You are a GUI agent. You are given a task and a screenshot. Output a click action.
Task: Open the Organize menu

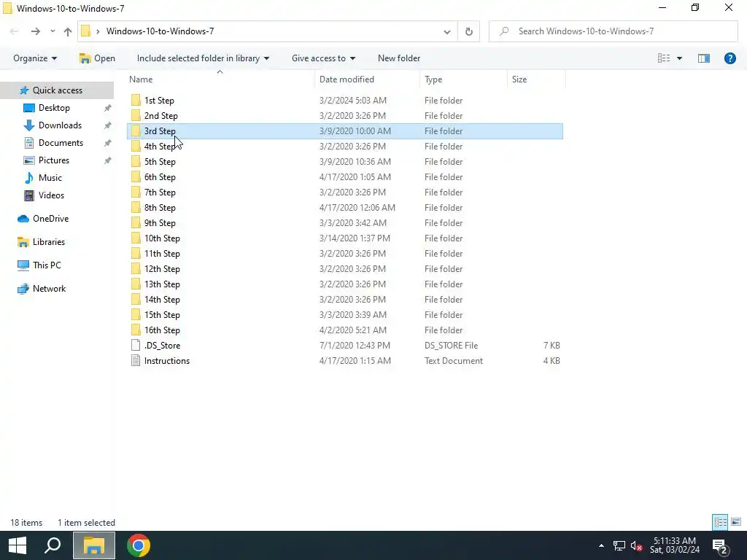(35, 58)
